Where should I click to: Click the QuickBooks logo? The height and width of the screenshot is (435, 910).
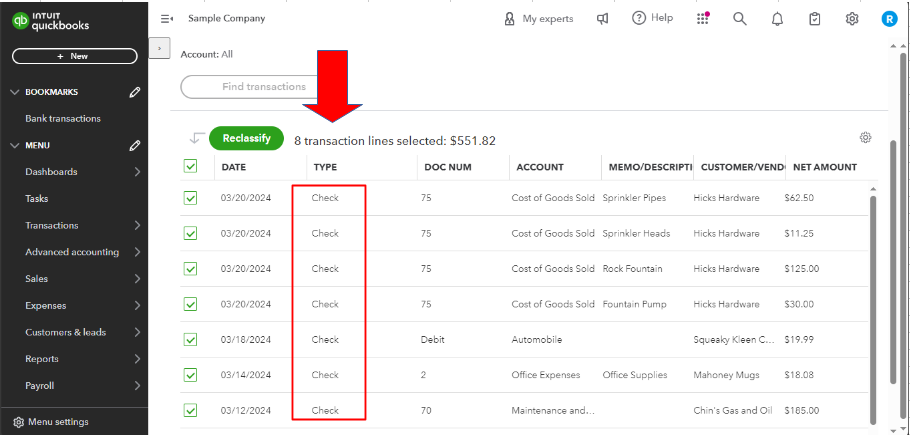(50, 21)
